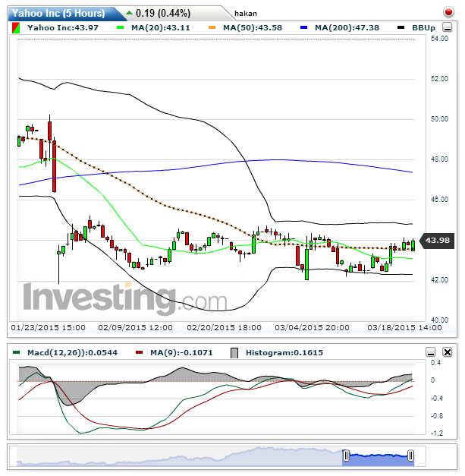Click the 46.00 price axis label
The image size is (465, 476).
click(439, 200)
